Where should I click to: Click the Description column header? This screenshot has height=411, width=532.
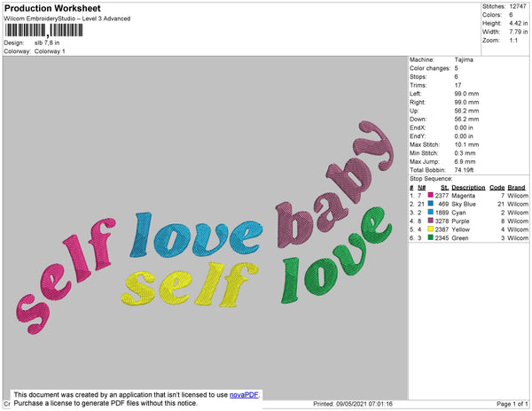[468, 188]
